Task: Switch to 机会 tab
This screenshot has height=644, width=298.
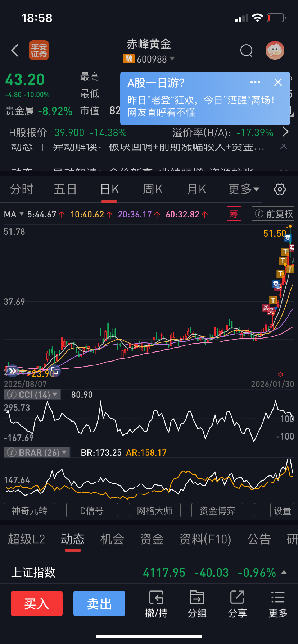Action: pos(112,539)
